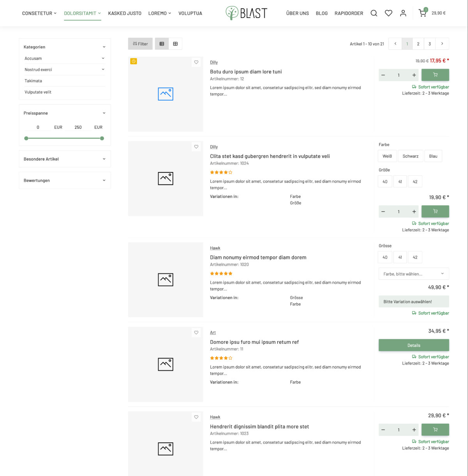Image resolution: width=468 pixels, height=476 pixels.
Task: Open the shopping cart icon in header
Action: pos(422,13)
